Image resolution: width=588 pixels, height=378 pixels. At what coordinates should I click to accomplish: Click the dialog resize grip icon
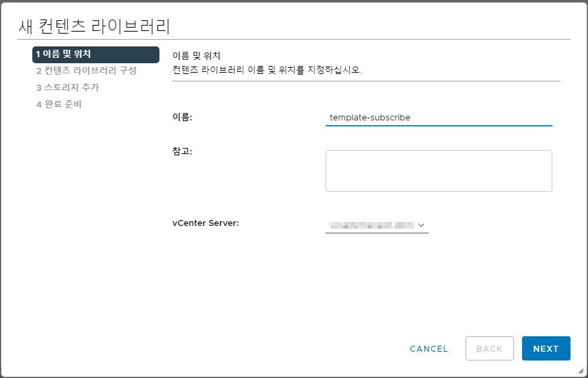pyautogui.click(x=581, y=371)
